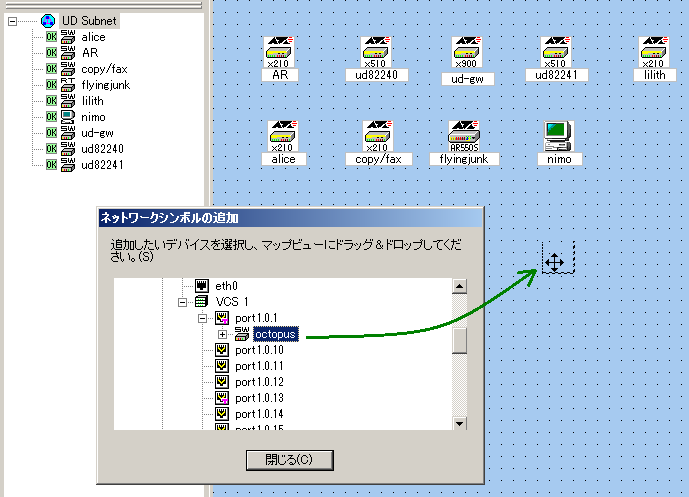Image resolution: width=689 pixels, height=497 pixels.
Task: Select the ud-gw x900 device on map
Action: click(467, 52)
